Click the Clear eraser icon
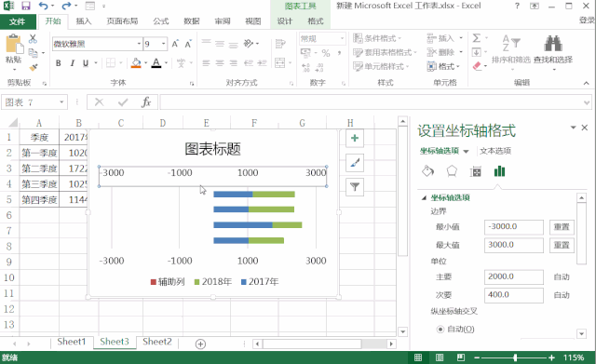Viewport: 596px width, 364px height. (477, 66)
